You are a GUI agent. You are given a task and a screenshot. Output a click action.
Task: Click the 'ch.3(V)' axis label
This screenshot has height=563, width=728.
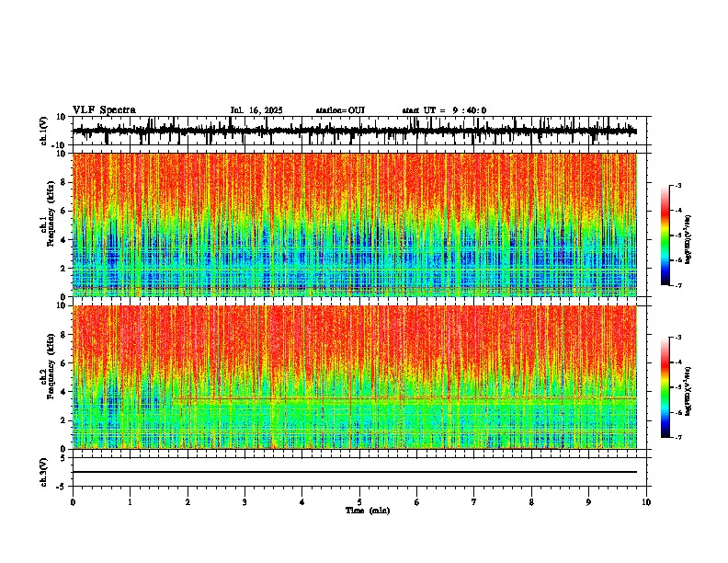coord(44,473)
